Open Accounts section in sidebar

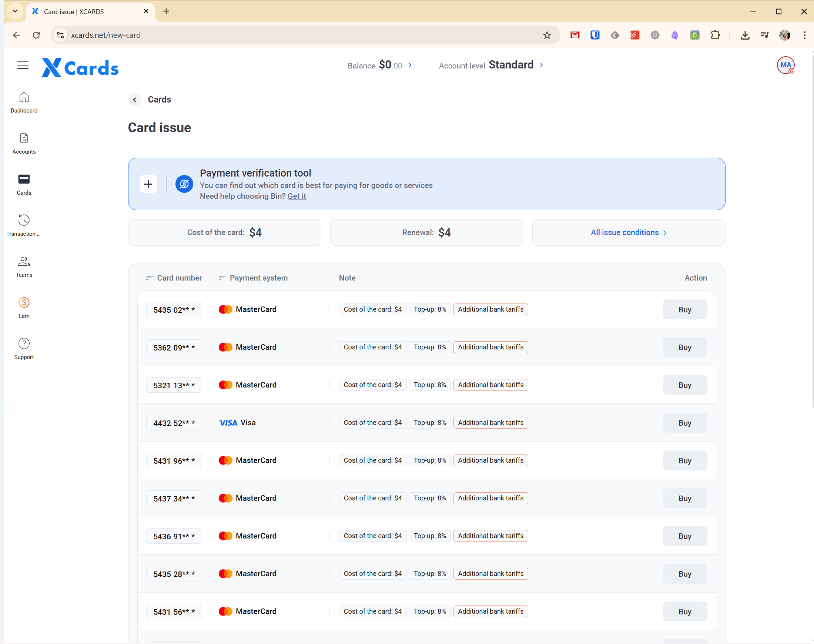[24, 143]
